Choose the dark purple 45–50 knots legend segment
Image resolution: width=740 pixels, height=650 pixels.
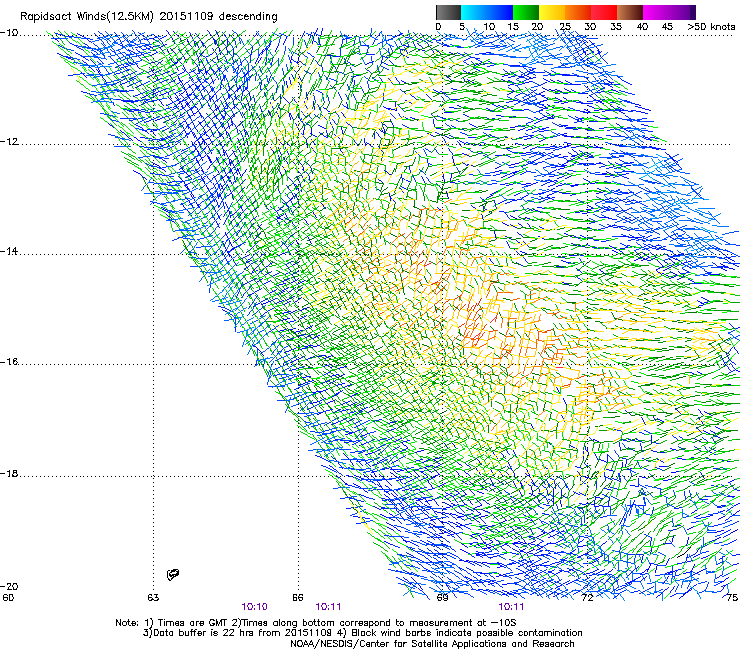682,12
